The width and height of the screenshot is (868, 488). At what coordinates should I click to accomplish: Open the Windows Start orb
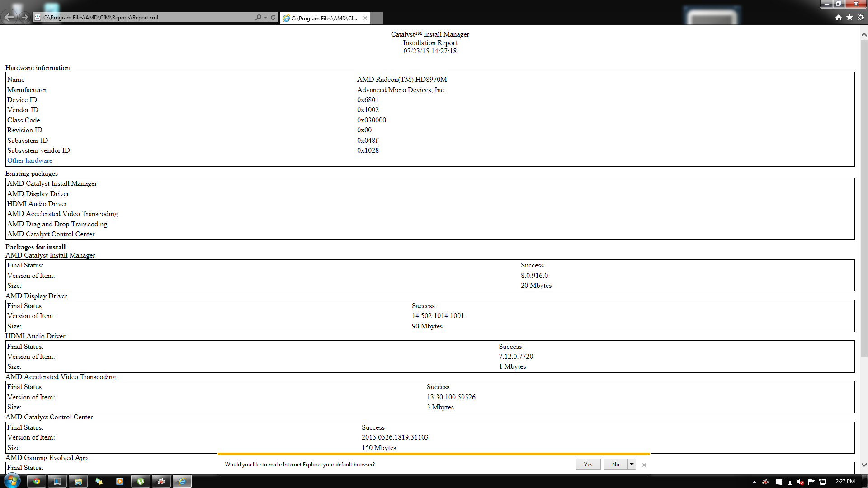coord(12,481)
